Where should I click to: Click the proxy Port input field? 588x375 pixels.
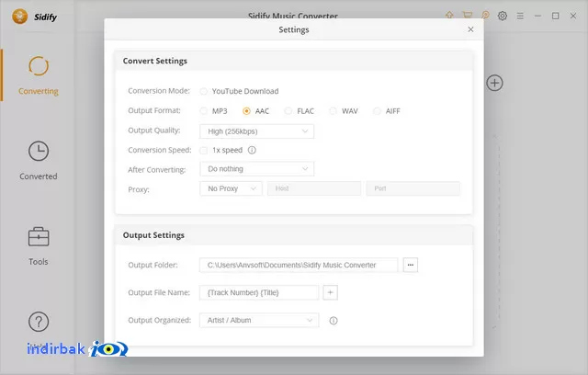point(413,188)
